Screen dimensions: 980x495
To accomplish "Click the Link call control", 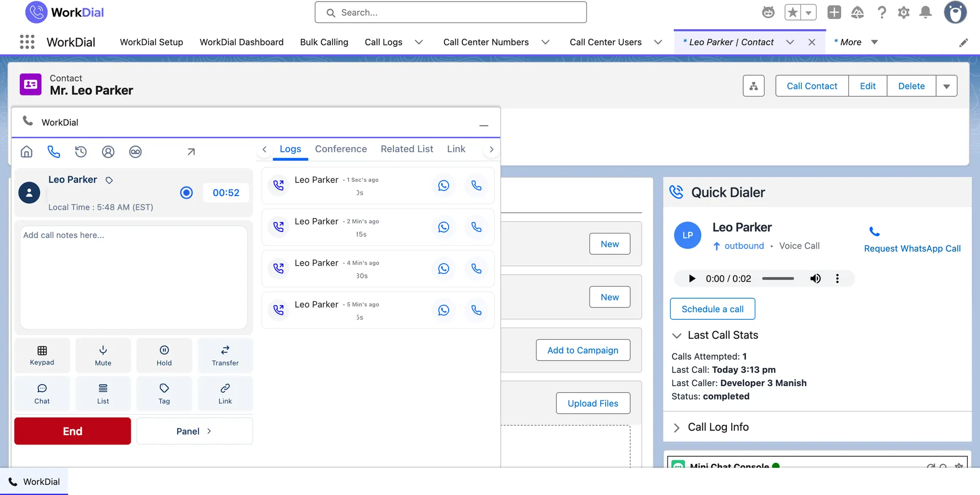I will [225, 393].
